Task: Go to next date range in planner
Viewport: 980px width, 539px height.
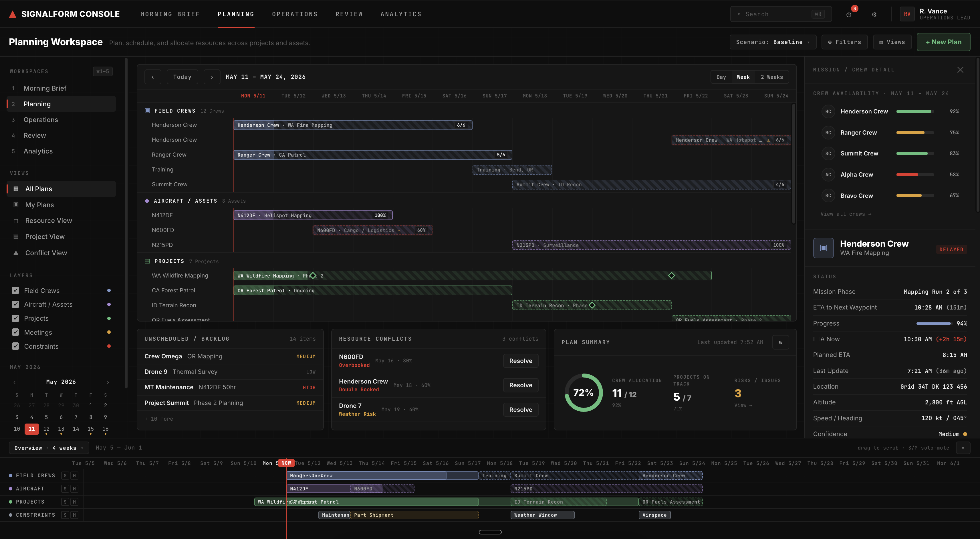Action: (212, 77)
